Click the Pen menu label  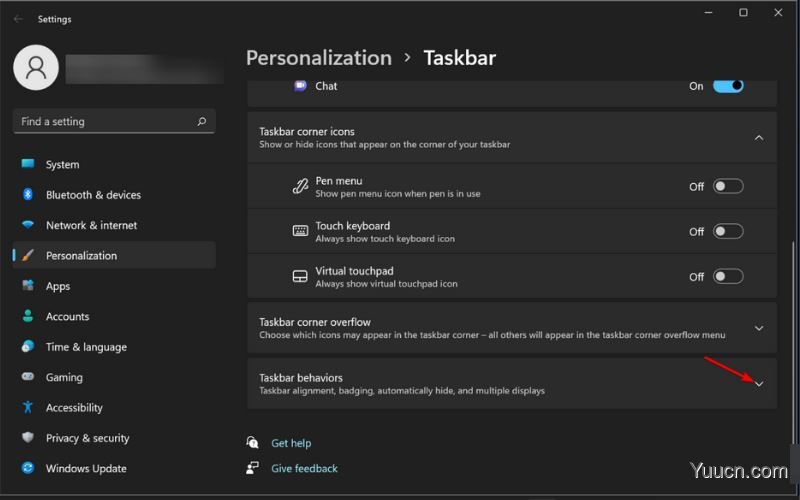pyautogui.click(x=339, y=181)
